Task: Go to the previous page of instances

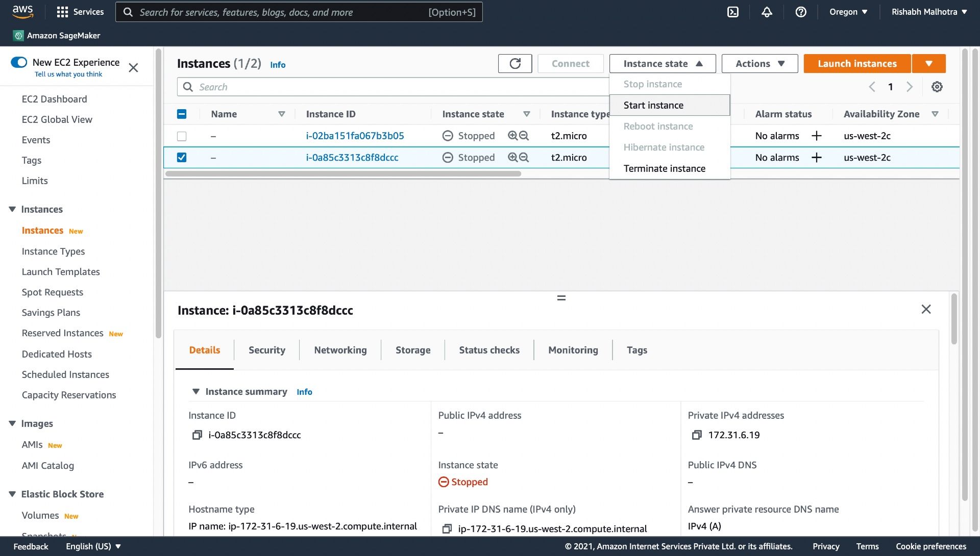Action: pyautogui.click(x=872, y=87)
